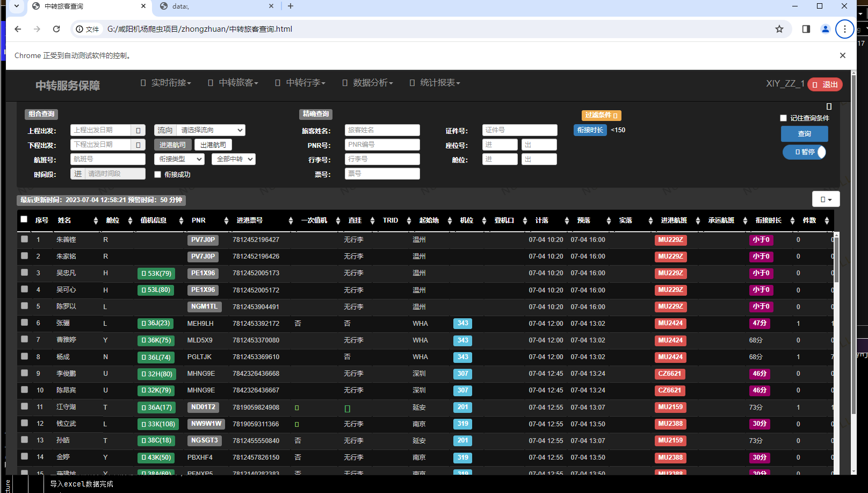Check the row for 朱善铿
868x493 pixels.
24,239
